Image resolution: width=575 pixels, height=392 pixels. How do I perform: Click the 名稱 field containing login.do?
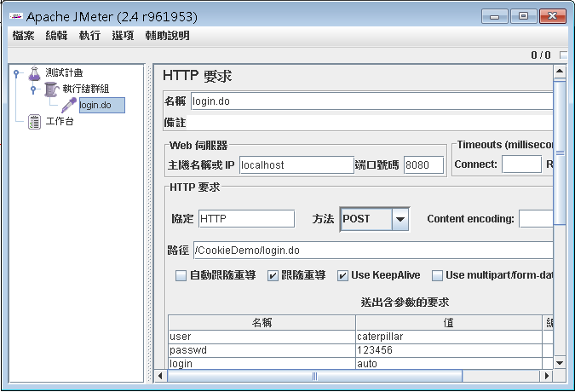pos(371,101)
